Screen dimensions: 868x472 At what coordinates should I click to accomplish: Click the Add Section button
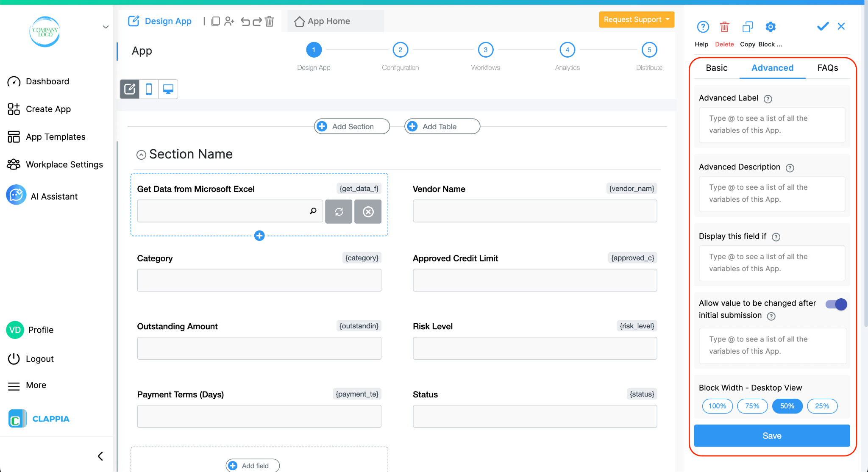(x=352, y=126)
